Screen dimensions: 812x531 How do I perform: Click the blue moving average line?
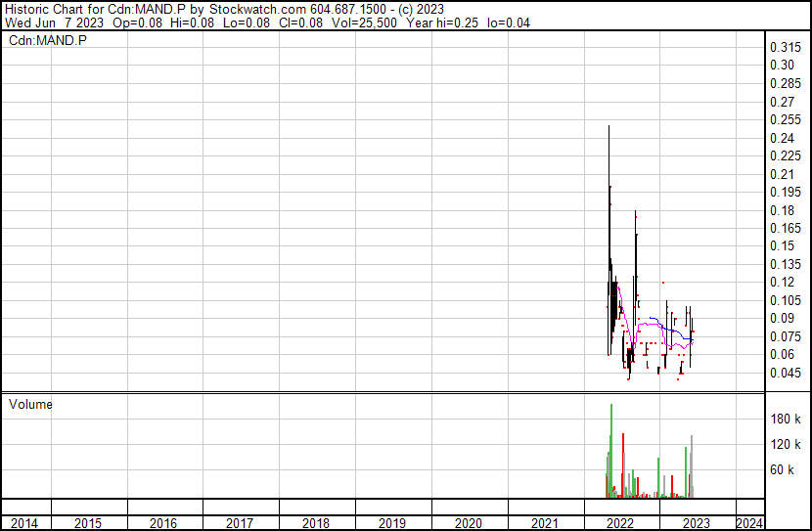(670, 330)
